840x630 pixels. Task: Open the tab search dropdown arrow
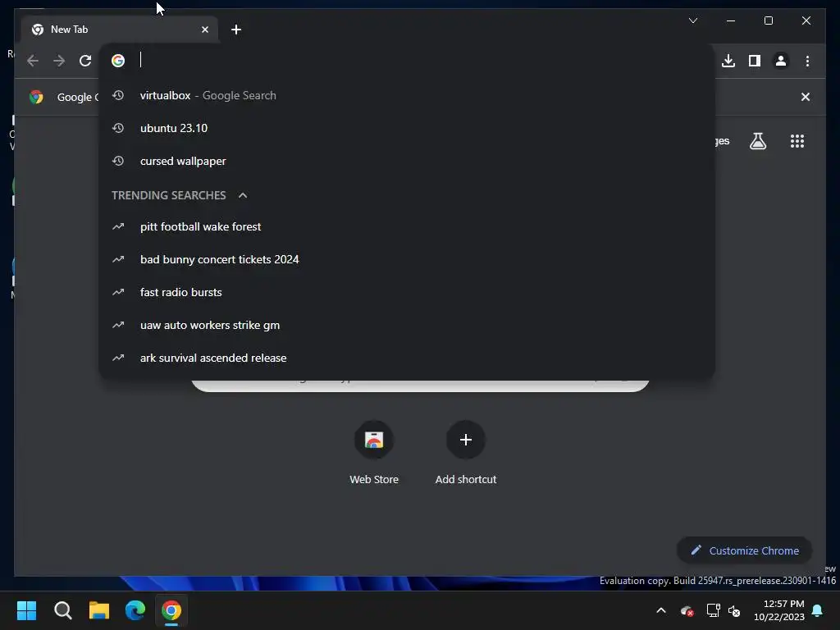692,21
